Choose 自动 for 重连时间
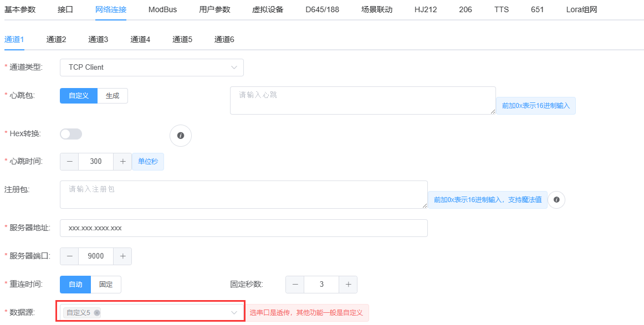The image size is (644, 325). 75,285
